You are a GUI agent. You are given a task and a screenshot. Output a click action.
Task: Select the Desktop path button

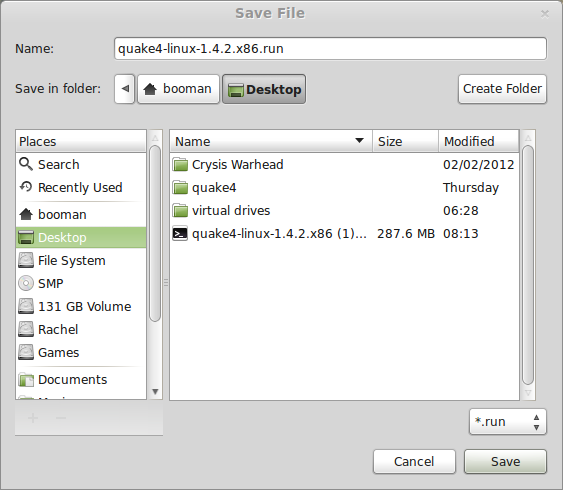coord(264,89)
